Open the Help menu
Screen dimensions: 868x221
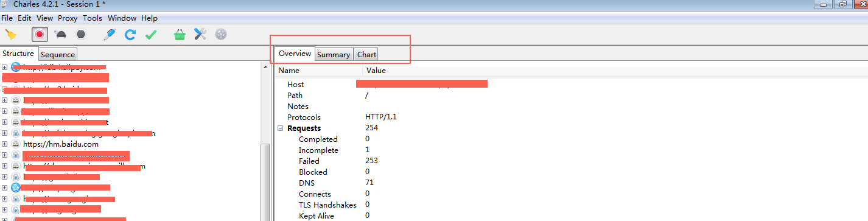[x=149, y=18]
